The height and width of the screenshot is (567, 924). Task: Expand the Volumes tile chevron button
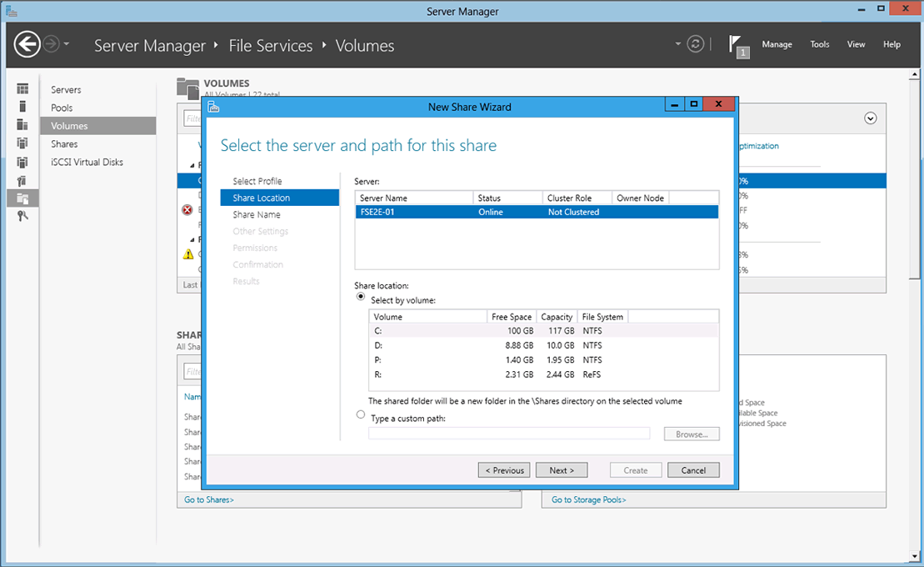[871, 118]
